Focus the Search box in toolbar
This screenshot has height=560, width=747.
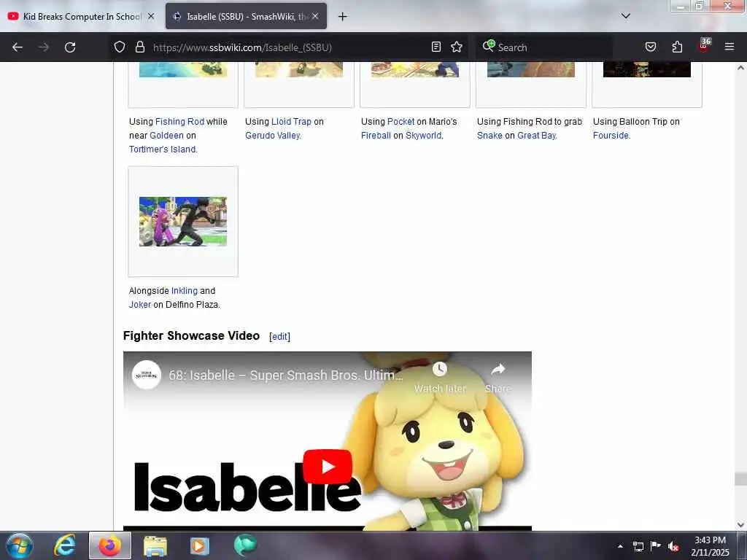pos(546,47)
